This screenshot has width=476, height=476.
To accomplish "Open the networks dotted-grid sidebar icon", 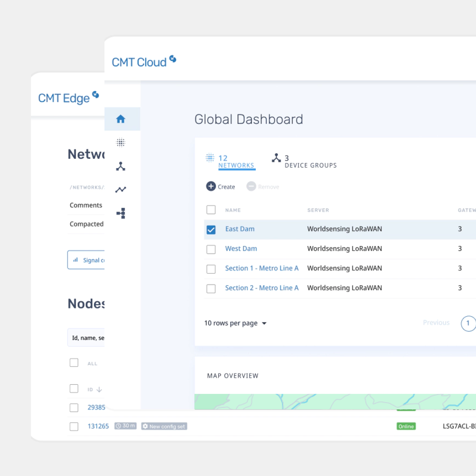I will 120,142.
